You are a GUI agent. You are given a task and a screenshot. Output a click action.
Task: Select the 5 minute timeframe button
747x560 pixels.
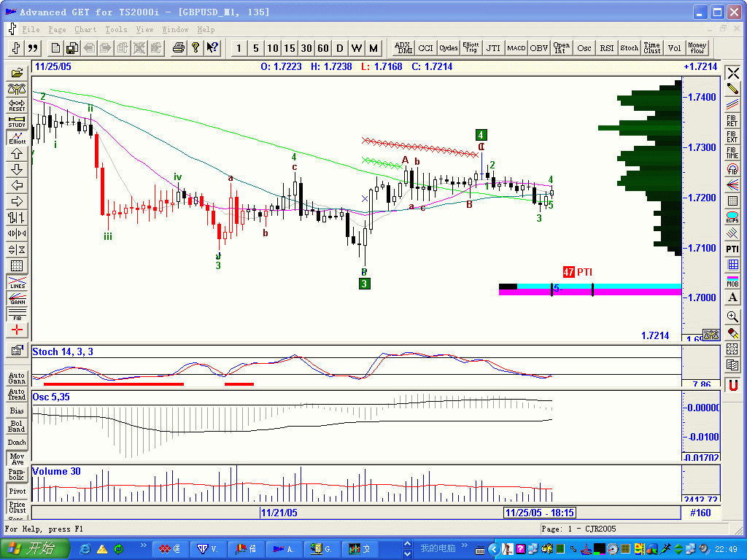coord(256,48)
